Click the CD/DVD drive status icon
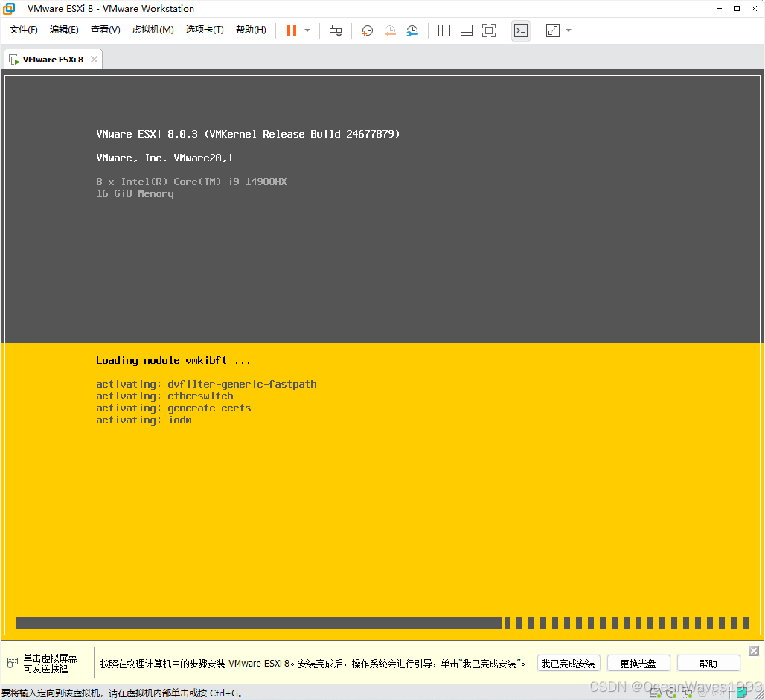This screenshot has width=765, height=700. click(x=671, y=693)
